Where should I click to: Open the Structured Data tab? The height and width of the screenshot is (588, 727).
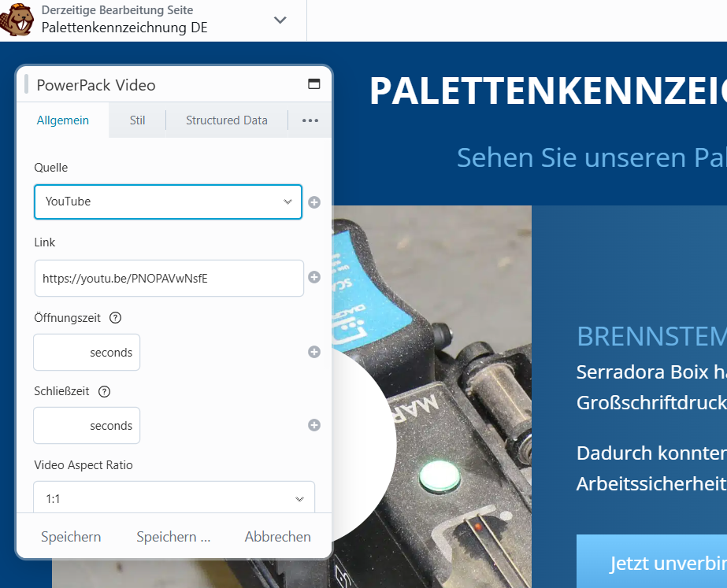(227, 120)
